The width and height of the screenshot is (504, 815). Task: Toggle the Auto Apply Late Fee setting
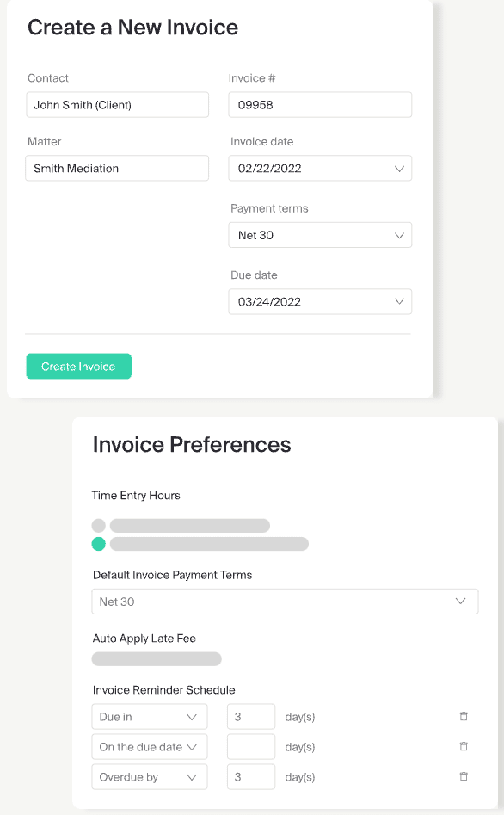(x=157, y=658)
